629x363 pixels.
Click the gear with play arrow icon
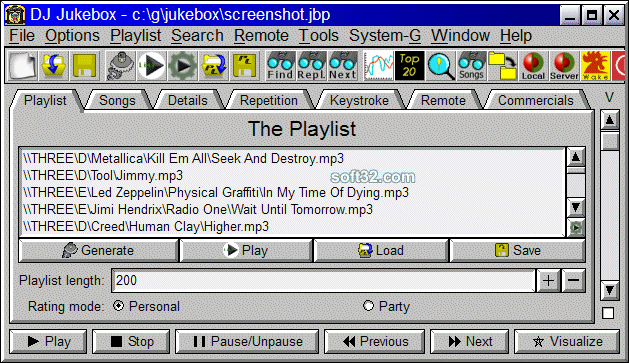(x=183, y=65)
